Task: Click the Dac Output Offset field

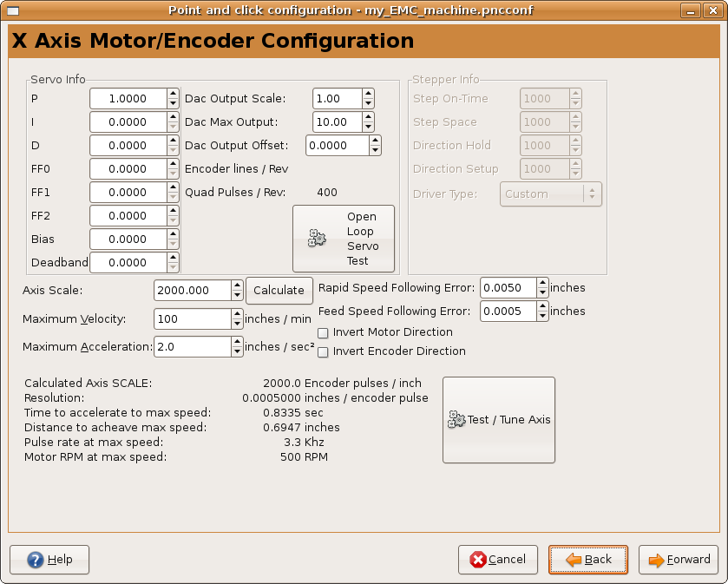Action: click(x=338, y=145)
